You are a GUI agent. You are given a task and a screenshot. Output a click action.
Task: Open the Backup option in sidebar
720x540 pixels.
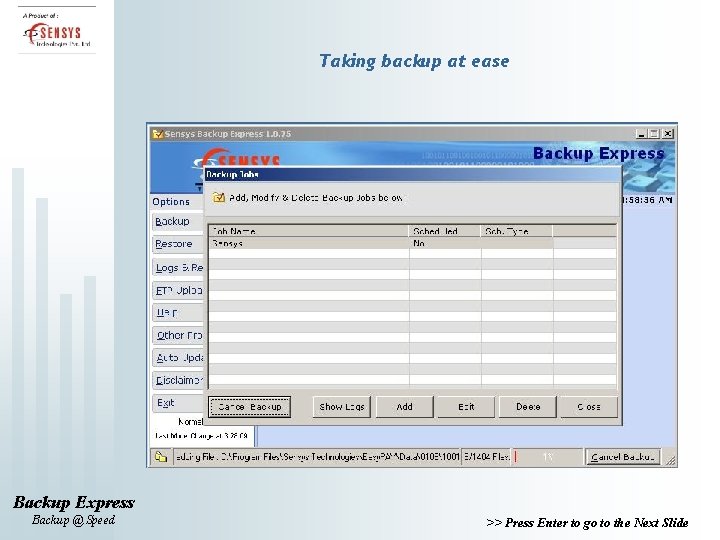pos(178,221)
